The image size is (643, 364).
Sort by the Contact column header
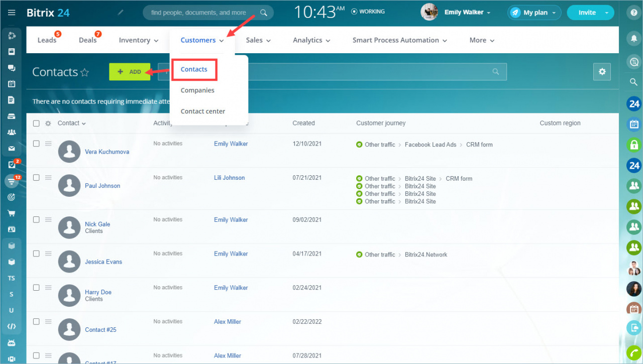pos(71,123)
